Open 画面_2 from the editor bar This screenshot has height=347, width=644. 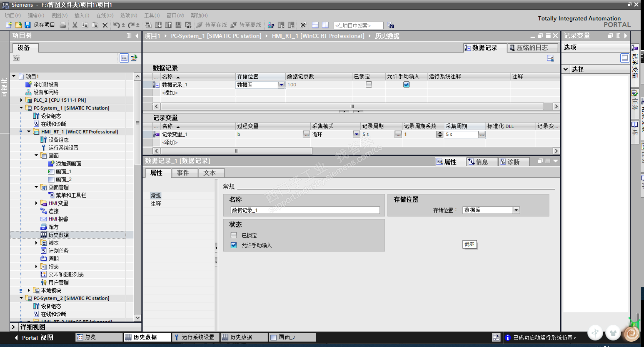click(x=292, y=337)
